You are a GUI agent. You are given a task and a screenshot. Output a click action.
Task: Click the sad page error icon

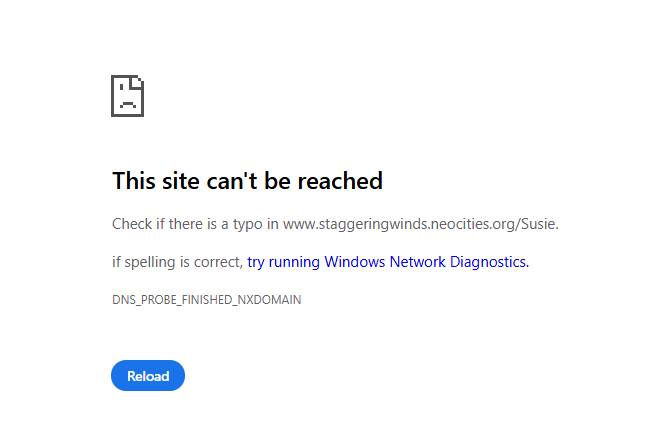pyautogui.click(x=127, y=95)
